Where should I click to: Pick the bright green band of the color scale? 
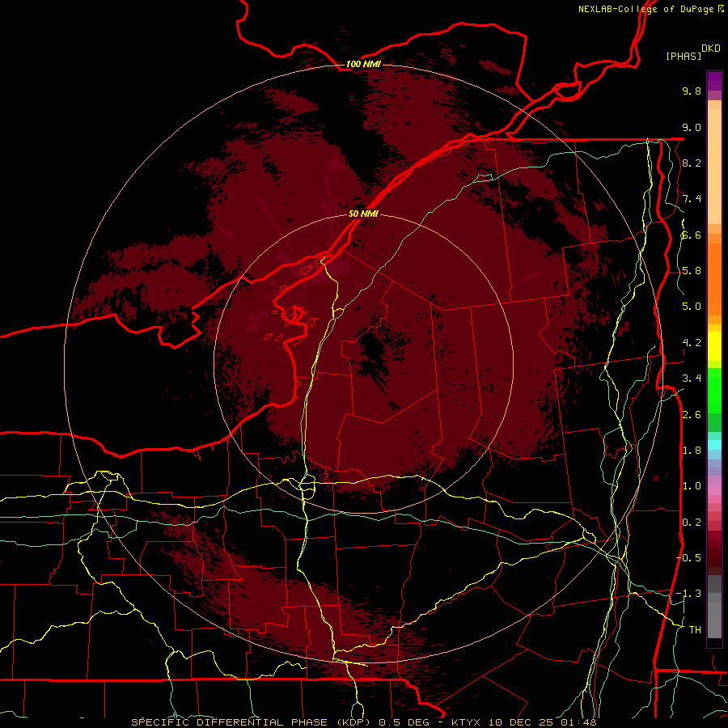(x=714, y=390)
